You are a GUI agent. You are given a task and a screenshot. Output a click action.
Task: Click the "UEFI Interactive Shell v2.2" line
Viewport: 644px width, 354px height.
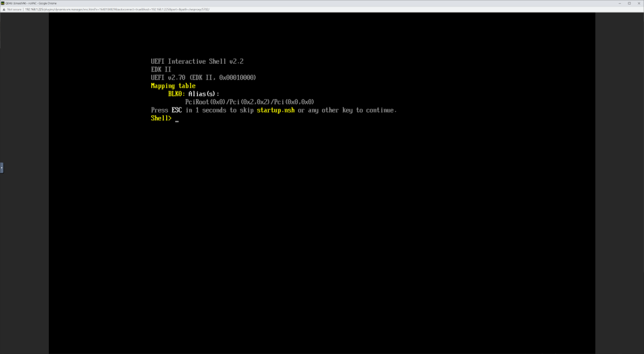click(x=197, y=62)
